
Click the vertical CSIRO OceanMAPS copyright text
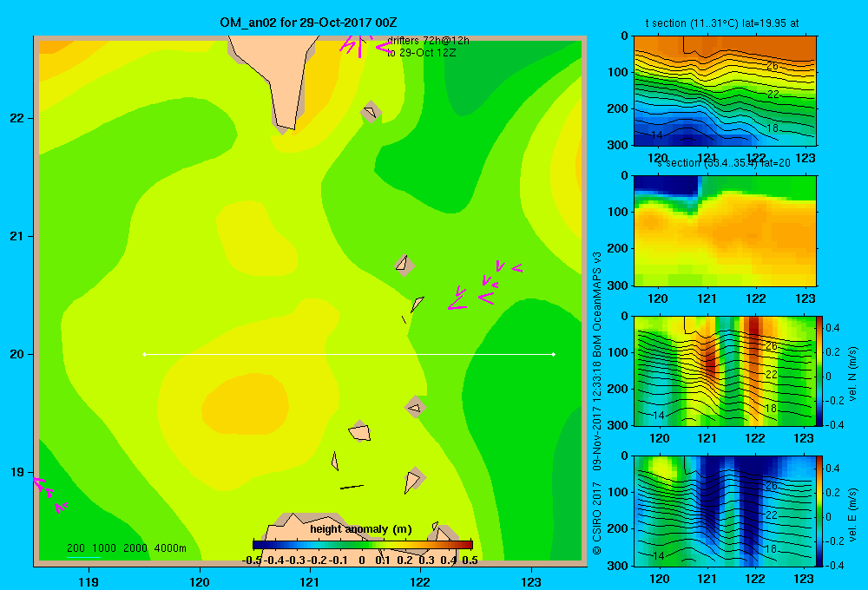pos(597,403)
